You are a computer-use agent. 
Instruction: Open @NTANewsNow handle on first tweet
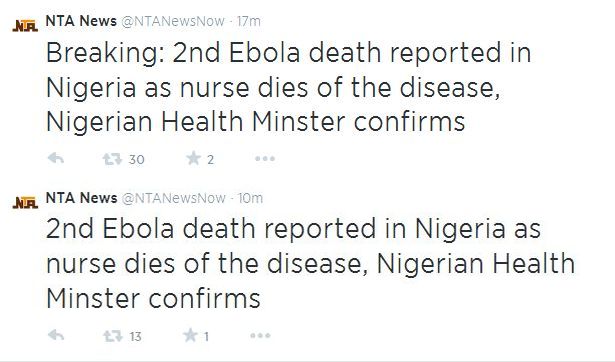173,21
